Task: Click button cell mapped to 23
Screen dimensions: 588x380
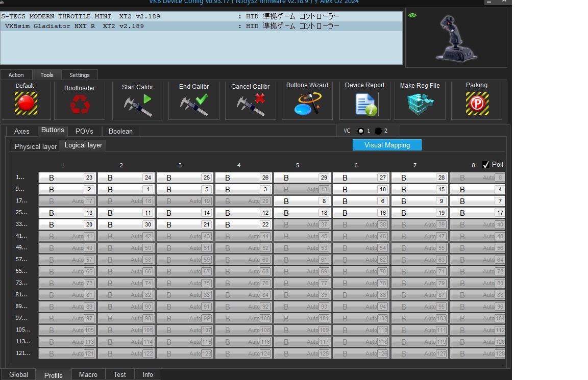Action: [67, 178]
